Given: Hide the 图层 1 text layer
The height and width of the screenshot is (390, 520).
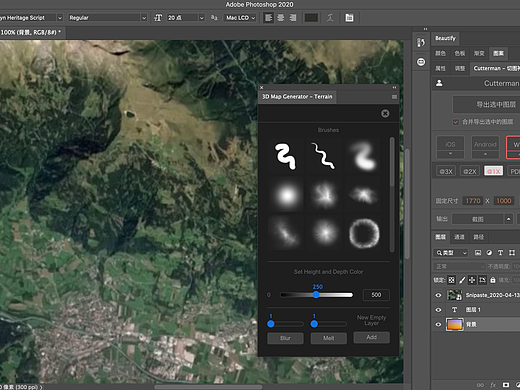Looking at the screenshot, I should click(x=438, y=310).
